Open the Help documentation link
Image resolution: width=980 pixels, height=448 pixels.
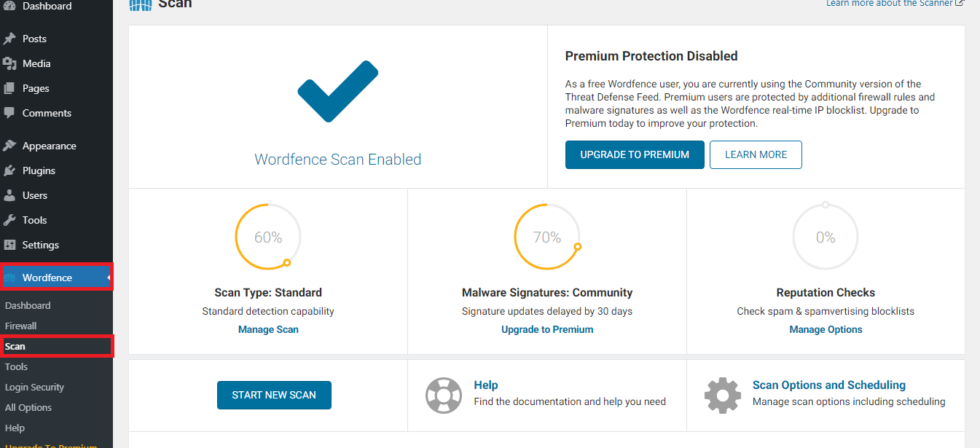click(486, 385)
